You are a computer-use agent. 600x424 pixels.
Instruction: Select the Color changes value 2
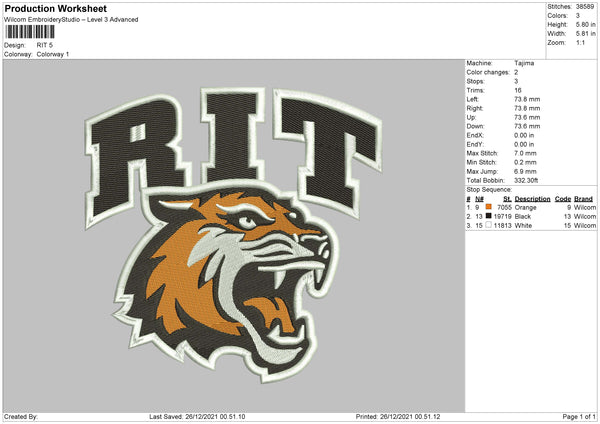pos(516,72)
